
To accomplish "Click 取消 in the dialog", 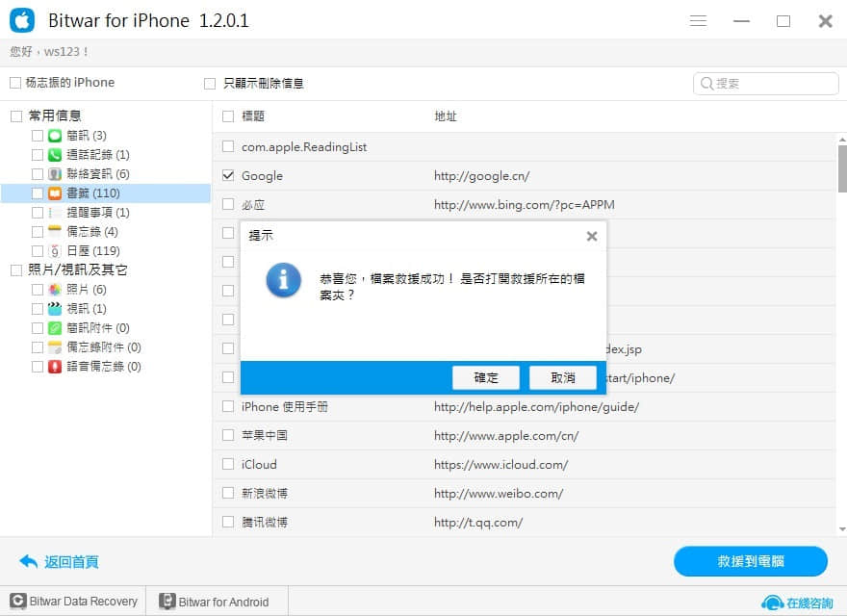I will tap(563, 377).
